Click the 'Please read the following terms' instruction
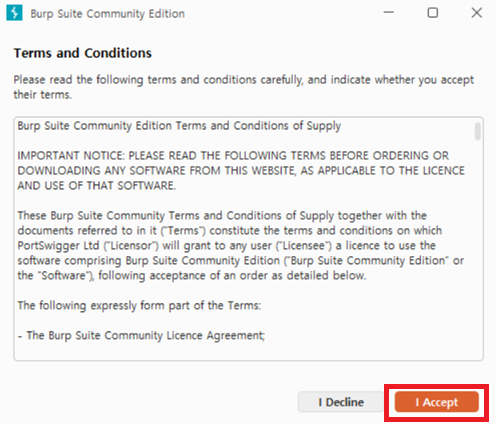Viewport: 496px width, 424px height. [244, 87]
